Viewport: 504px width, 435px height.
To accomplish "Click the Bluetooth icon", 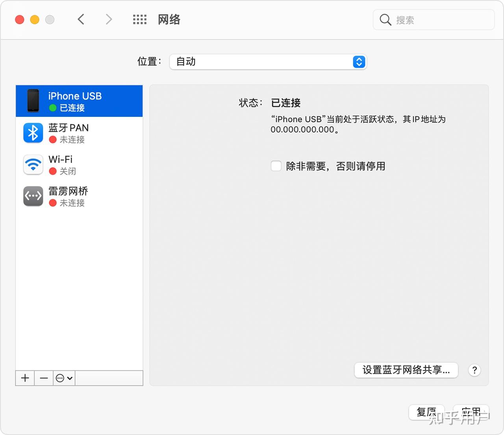I will point(33,133).
